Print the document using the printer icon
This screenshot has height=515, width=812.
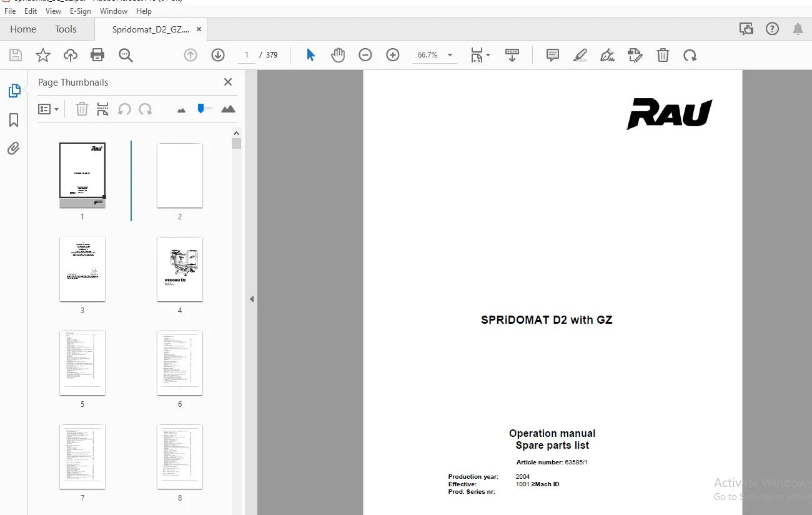97,55
